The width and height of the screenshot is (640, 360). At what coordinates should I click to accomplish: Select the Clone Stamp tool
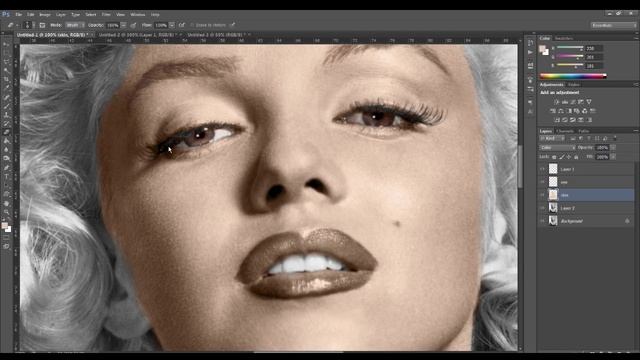click(x=6, y=115)
